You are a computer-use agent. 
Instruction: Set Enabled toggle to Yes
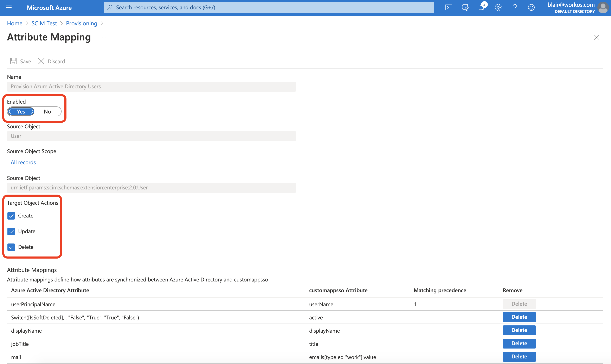pos(21,111)
